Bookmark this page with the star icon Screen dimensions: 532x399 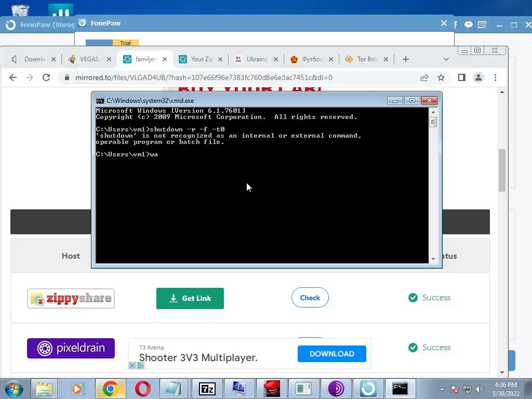click(441, 78)
